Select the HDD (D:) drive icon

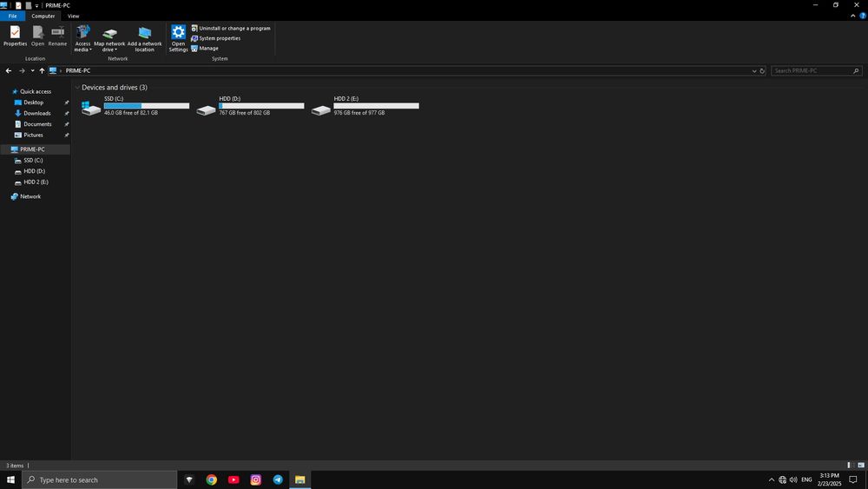coord(206,109)
